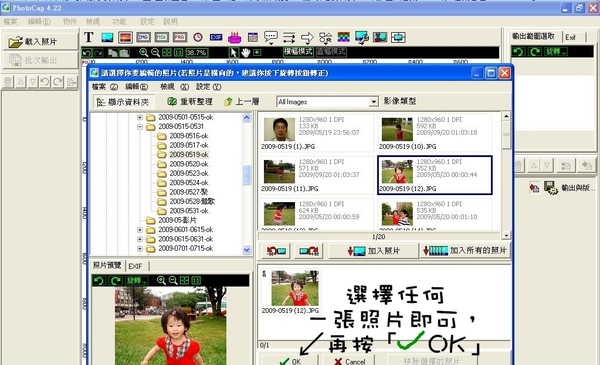Click the magnifier zoom-in icon on black toolbar
The height and width of the screenshot is (365, 600).
pos(143,52)
